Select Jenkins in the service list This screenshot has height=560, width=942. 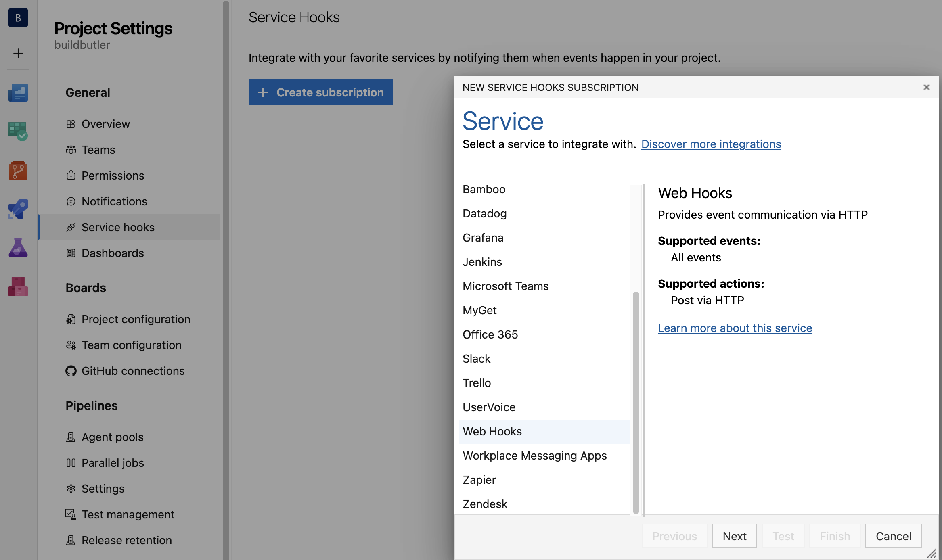click(482, 262)
